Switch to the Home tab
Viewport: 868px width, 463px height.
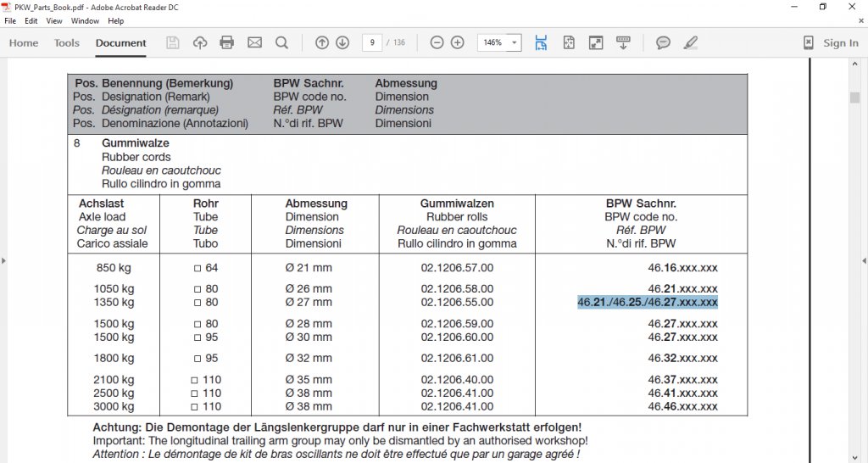24,42
